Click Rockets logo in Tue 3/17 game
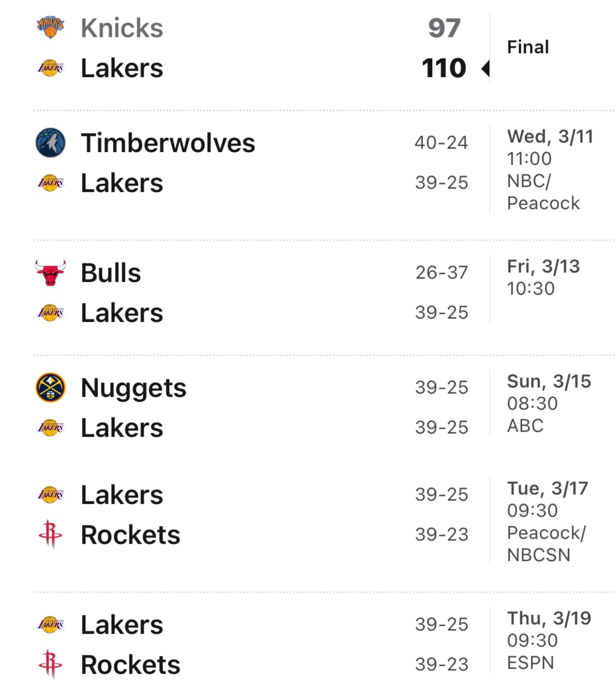Viewport: 616px width, 692px height. [x=50, y=534]
